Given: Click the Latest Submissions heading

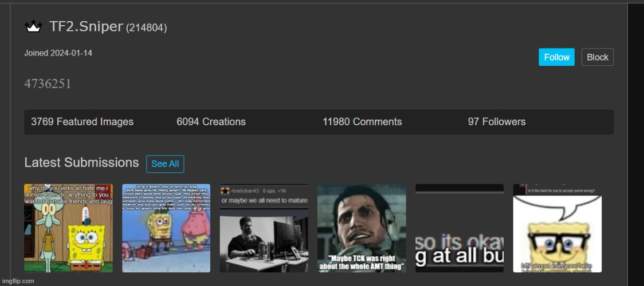Looking at the screenshot, I should [x=81, y=162].
